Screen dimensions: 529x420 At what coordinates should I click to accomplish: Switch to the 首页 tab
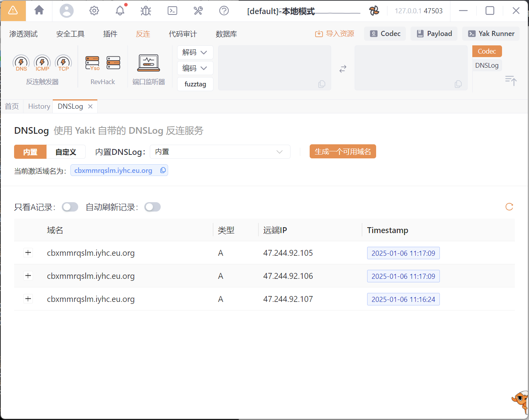click(x=12, y=106)
